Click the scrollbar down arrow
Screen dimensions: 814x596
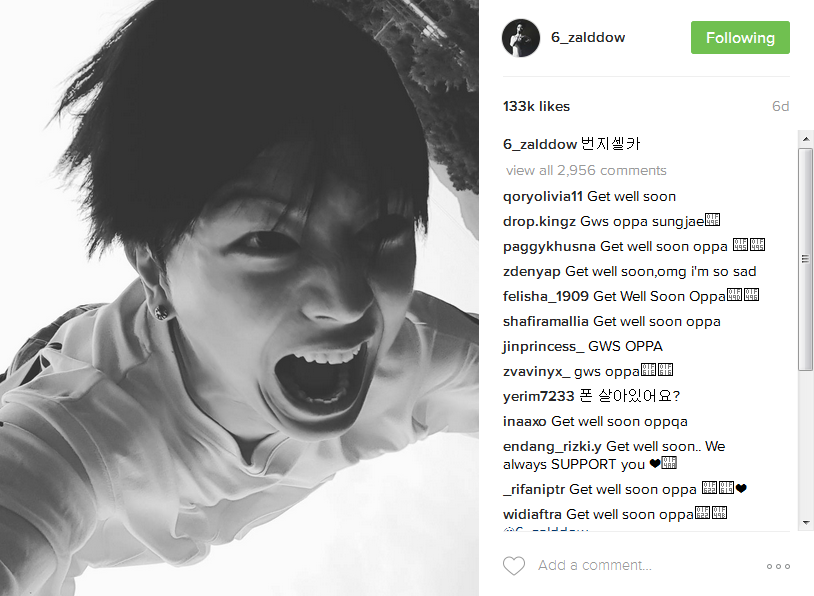[805, 522]
